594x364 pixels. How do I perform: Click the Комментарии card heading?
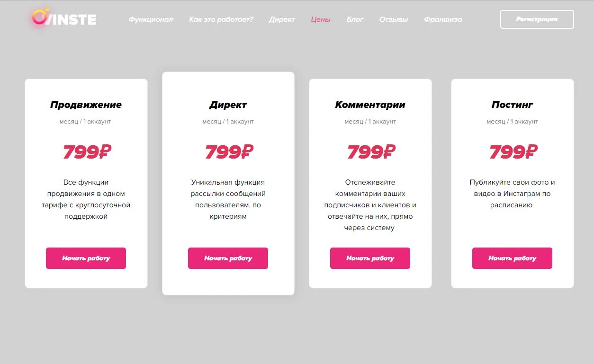[370, 105]
